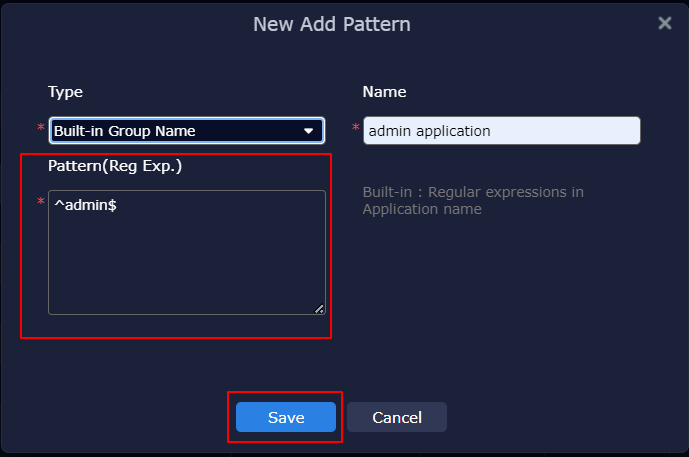The image size is (689, 457).
Task: Click the Name field label
Action: pos(384,92)
